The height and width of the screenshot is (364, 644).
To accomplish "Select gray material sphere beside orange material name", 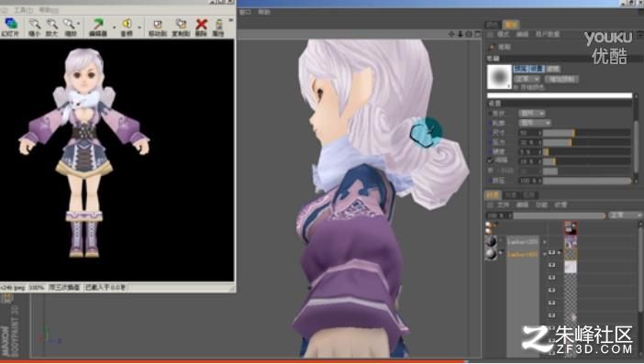I will pyautogui.click(x=491, y=254).
